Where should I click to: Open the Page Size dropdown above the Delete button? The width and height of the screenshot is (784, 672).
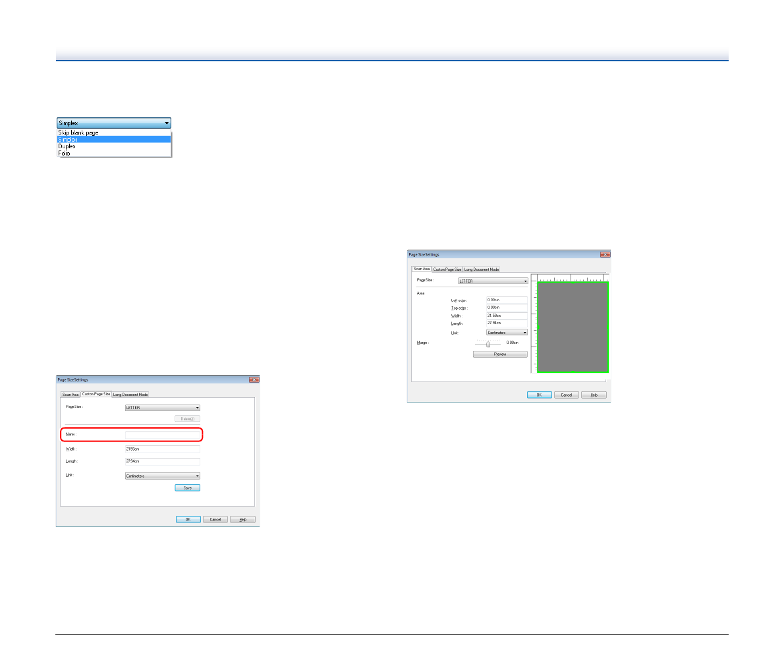162,408
